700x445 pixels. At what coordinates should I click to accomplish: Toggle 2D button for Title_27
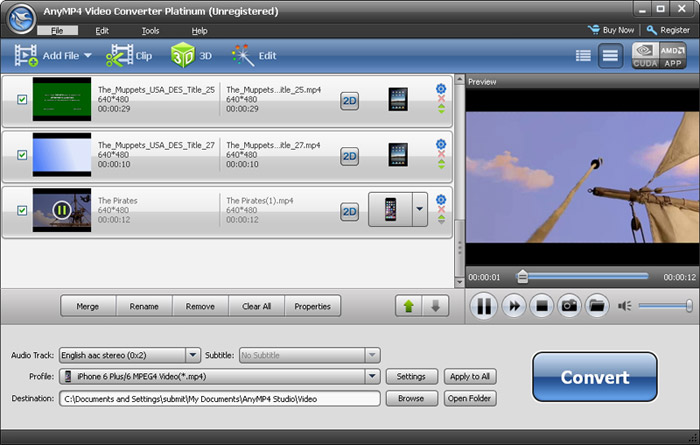[349, 156]
